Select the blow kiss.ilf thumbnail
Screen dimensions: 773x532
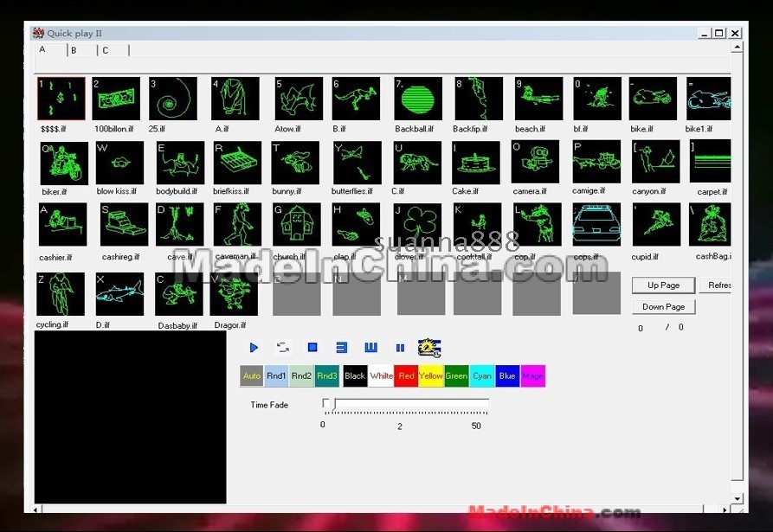click(119, 163)
